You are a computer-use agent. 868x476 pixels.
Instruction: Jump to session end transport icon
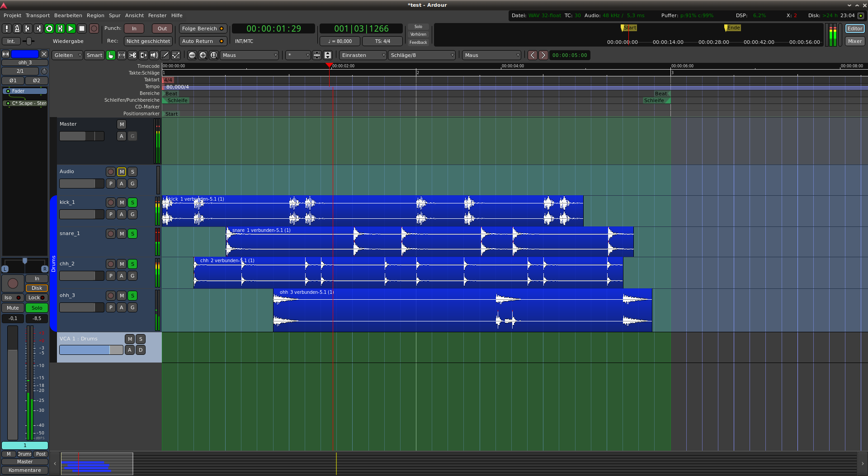(38, 28)
